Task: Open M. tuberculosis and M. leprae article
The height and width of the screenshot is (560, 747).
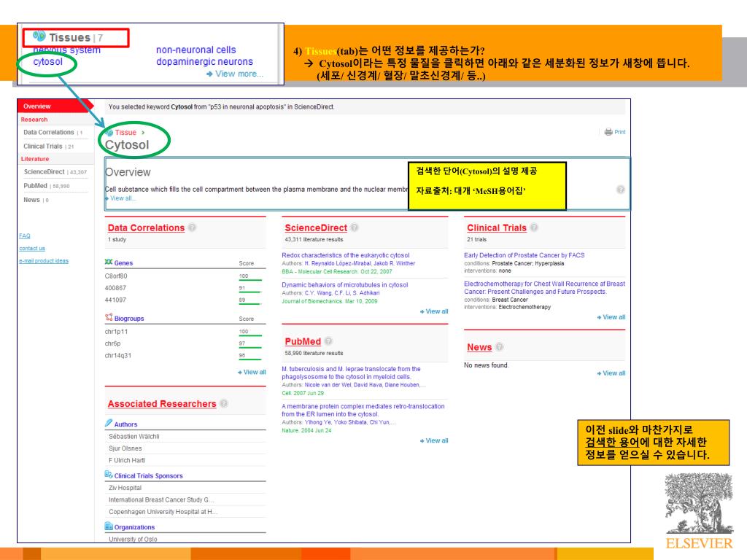Action: coord(351,373)
